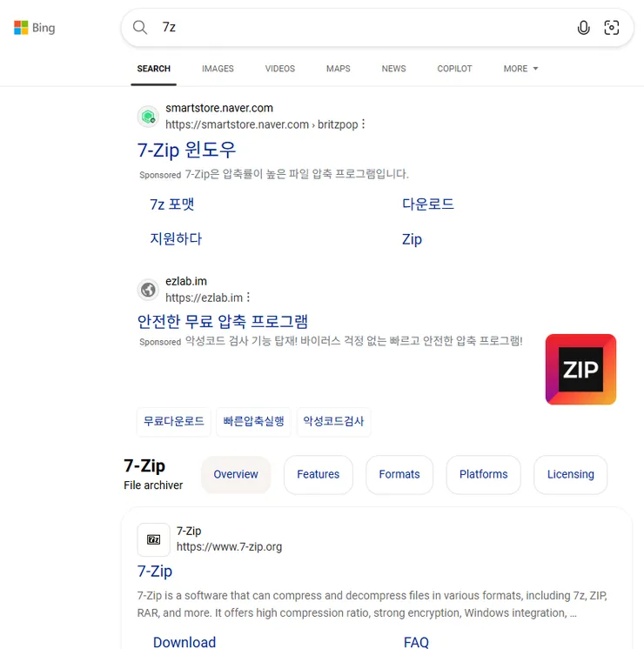
Task: Open the COPILOT tab
Action: coord(455,69)
